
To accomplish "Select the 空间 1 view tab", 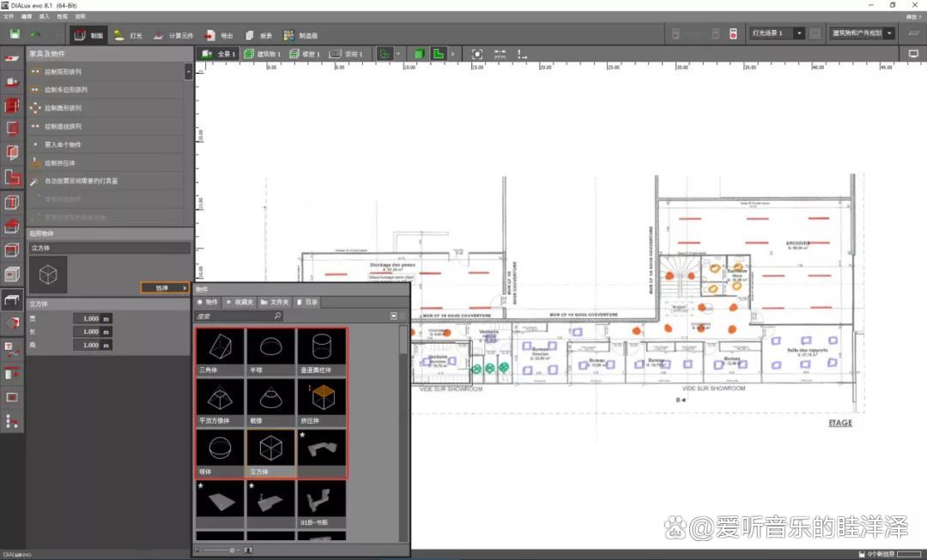I will click(x=346, y=54).
